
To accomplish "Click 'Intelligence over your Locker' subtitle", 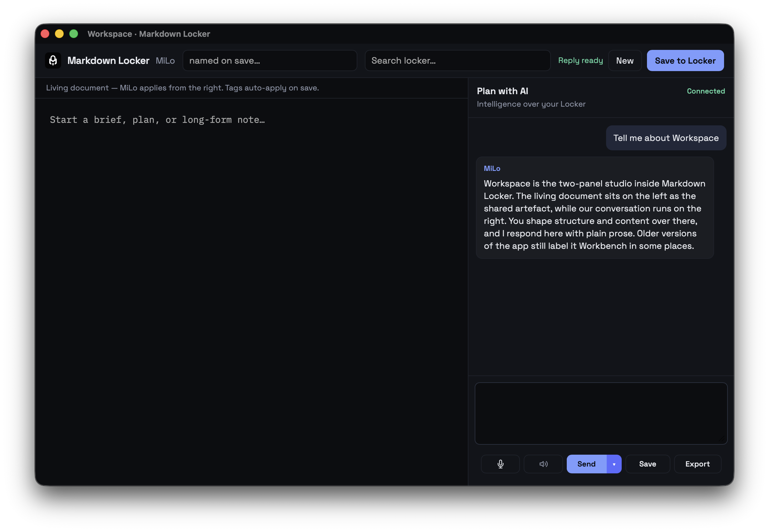I will pyautogui.click(x=531, y=104).
